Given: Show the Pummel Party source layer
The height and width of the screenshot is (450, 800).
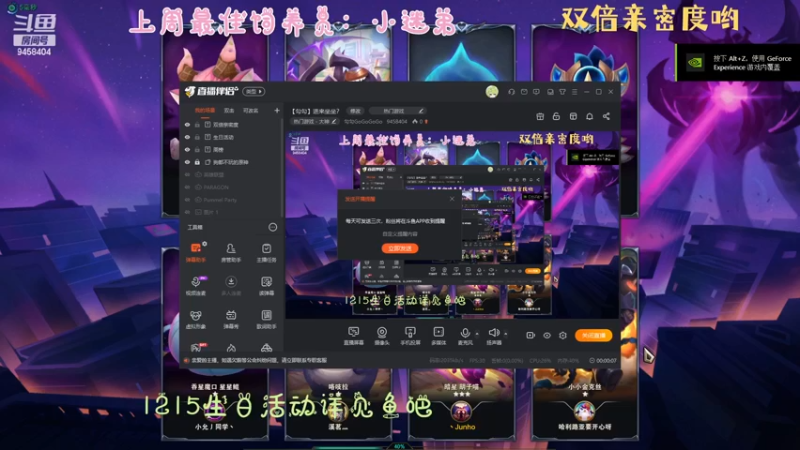Looking at the screenshot, I should pyautogui.click(x=187, y=200).
